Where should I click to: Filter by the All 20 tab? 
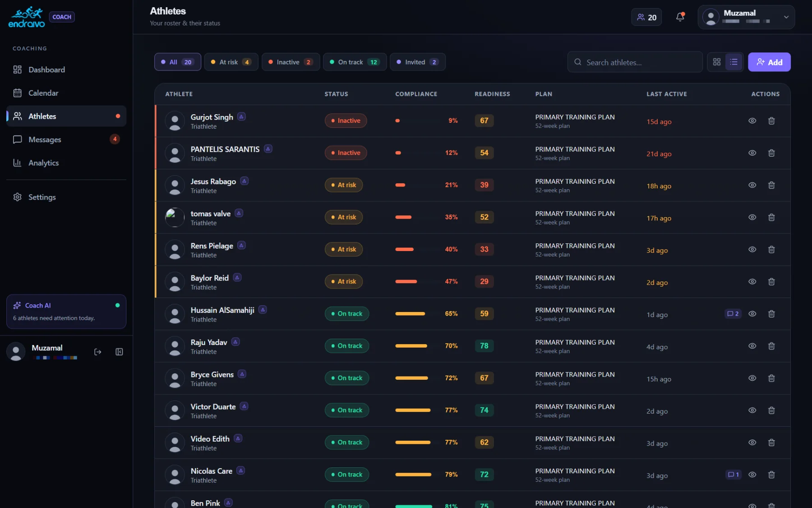coord(178,62)
